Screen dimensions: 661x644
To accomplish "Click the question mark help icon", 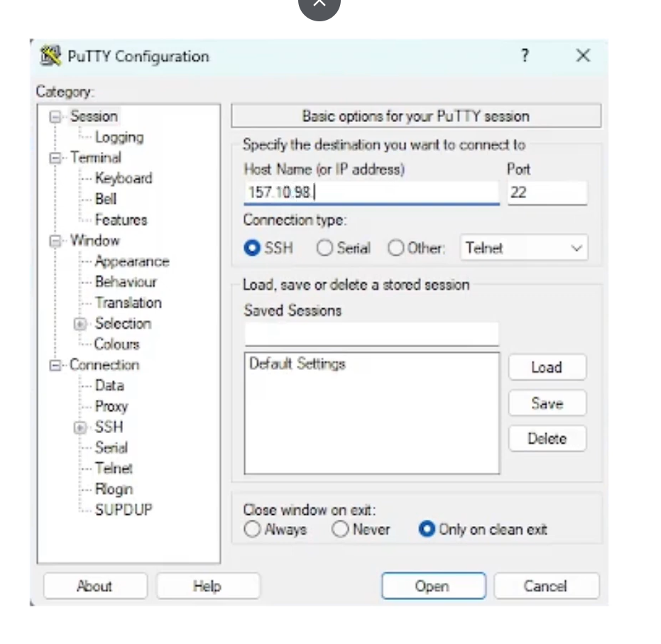I will click(x=525, y=55).
